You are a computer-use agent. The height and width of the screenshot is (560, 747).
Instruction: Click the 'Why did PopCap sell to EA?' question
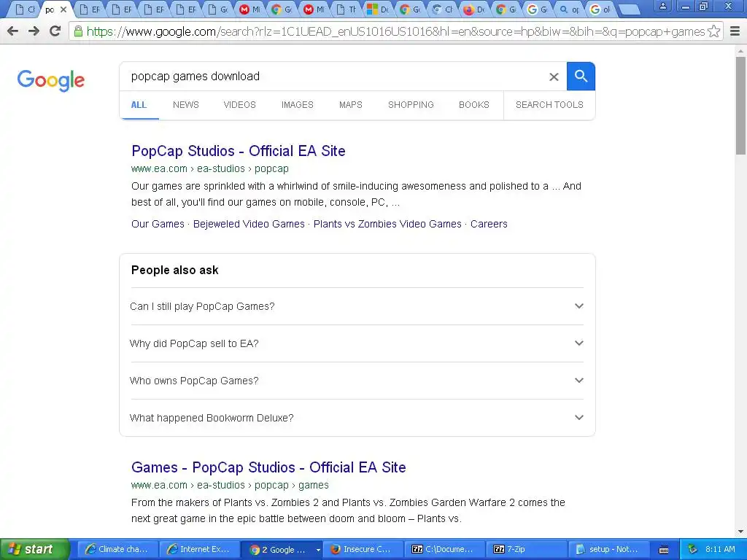tap(194, 343)
